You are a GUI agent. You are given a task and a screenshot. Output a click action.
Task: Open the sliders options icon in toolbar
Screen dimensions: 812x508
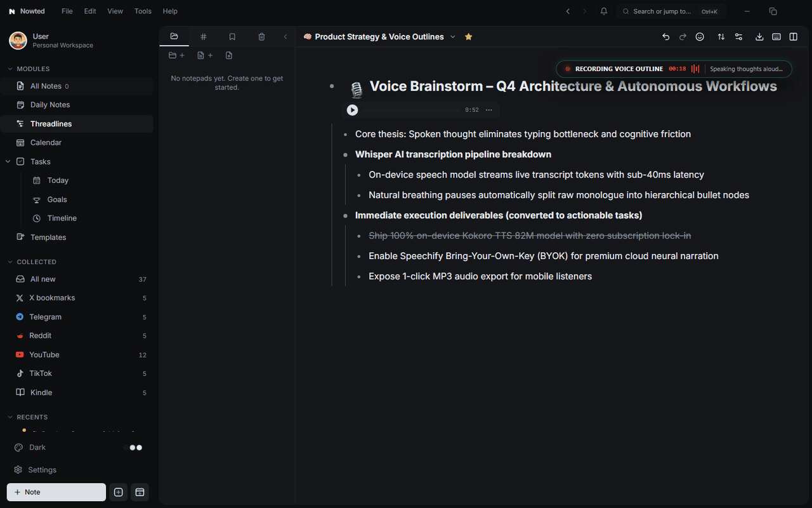click(738, 37)
